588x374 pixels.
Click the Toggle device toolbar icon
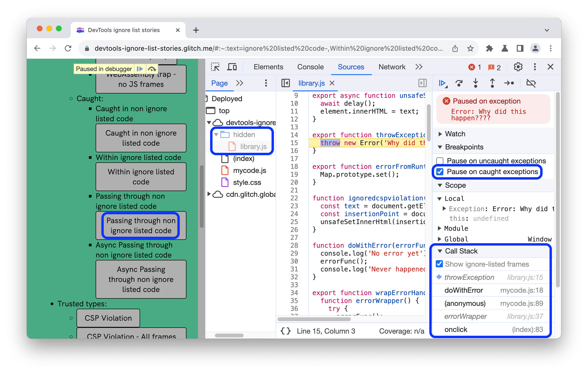[232, 67]
